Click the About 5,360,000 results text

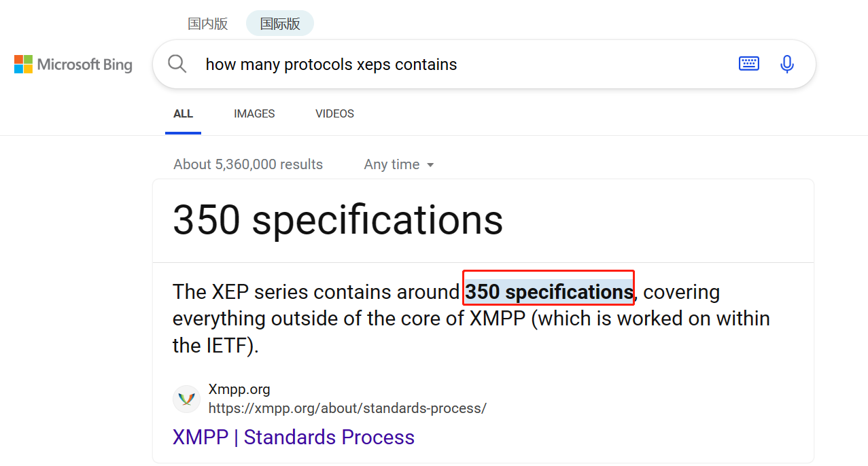pos(248,164)
